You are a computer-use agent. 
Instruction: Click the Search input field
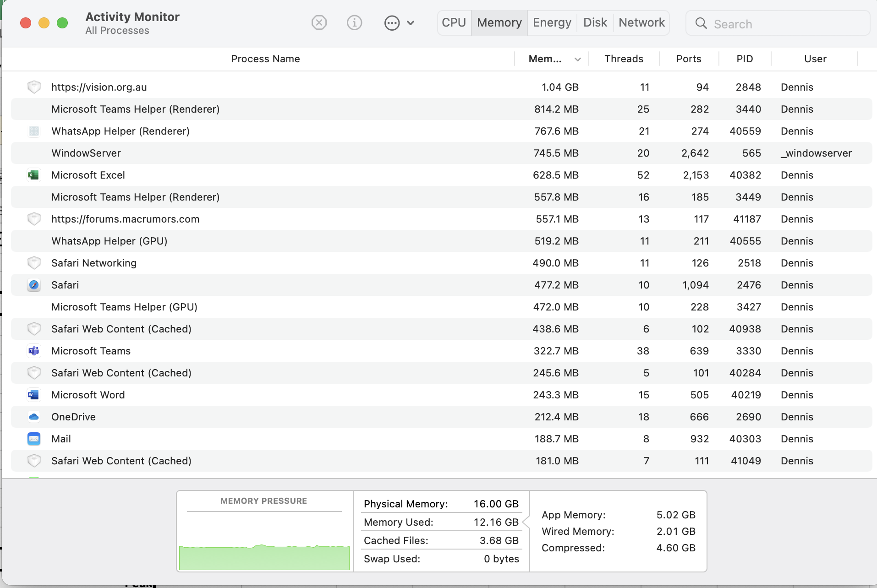tap(778, 23)
